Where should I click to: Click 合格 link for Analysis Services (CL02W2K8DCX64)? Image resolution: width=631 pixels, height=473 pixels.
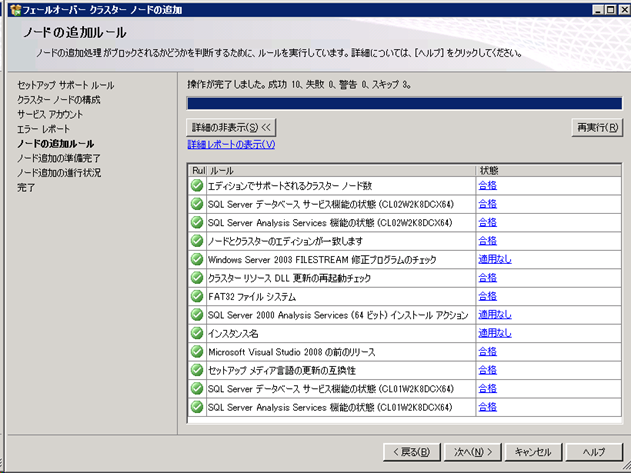pyautogui.click(x=487, y=223)
